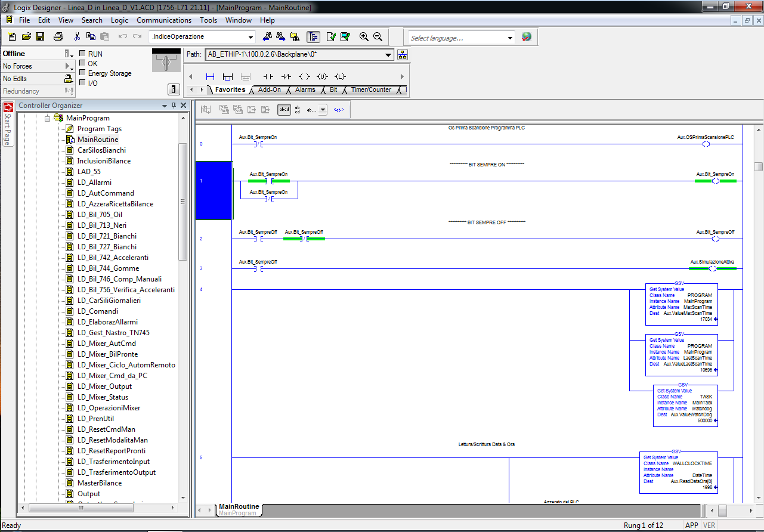764x532 pixels.
Task: Insert an Output Unlatch instruction
Action: point(322,76)
